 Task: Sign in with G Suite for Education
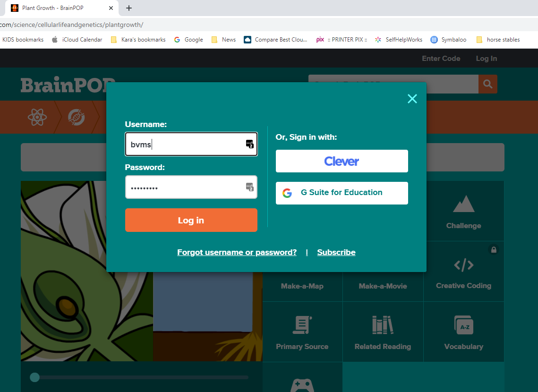(x=342, y=193)
